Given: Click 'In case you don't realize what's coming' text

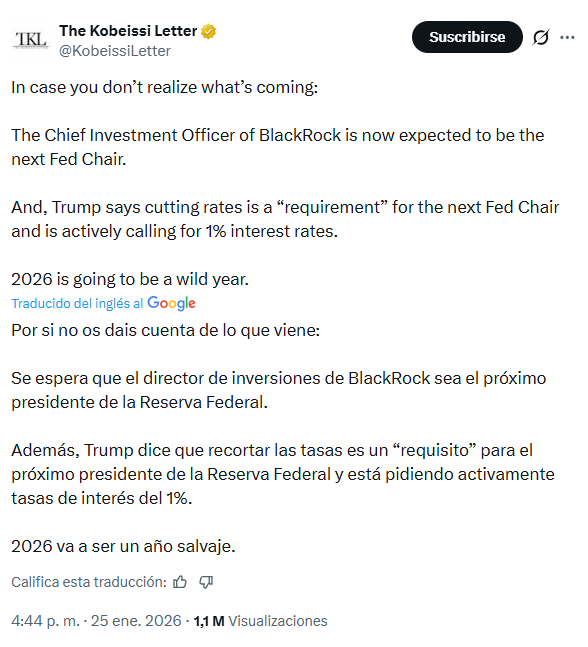Looking at the screenshot, I should [165, 87].
